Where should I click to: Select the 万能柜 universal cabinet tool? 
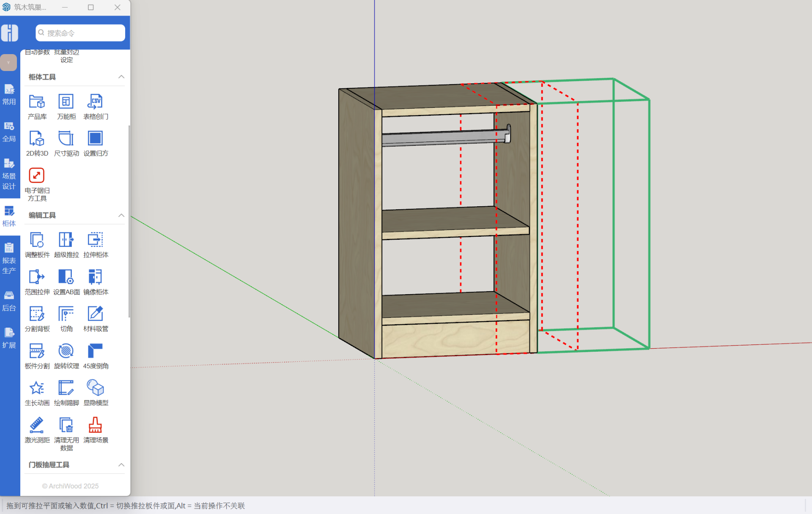[x=66, y=102]
